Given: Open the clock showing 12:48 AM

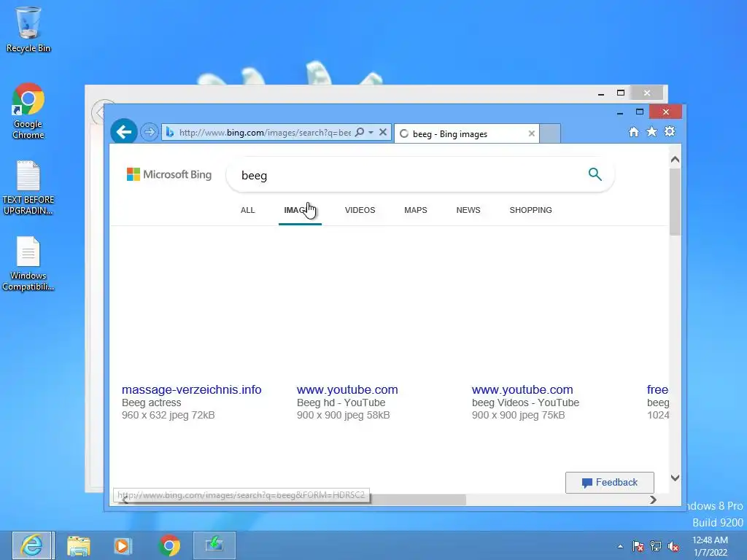Looking at the screenshot, I should point(710,546).
